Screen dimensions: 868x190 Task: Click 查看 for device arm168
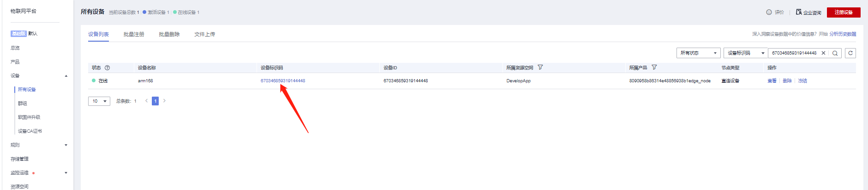click(x=772, y=81)
